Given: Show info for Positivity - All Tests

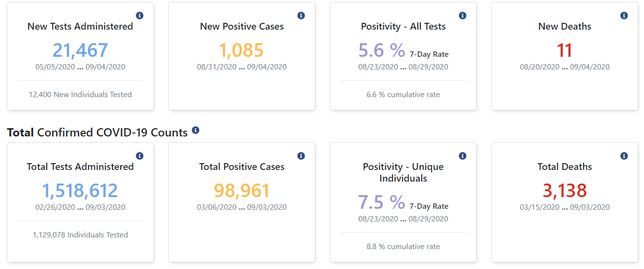Looking at the screenshot, I should pyautogui.click(x=463, y=16).
